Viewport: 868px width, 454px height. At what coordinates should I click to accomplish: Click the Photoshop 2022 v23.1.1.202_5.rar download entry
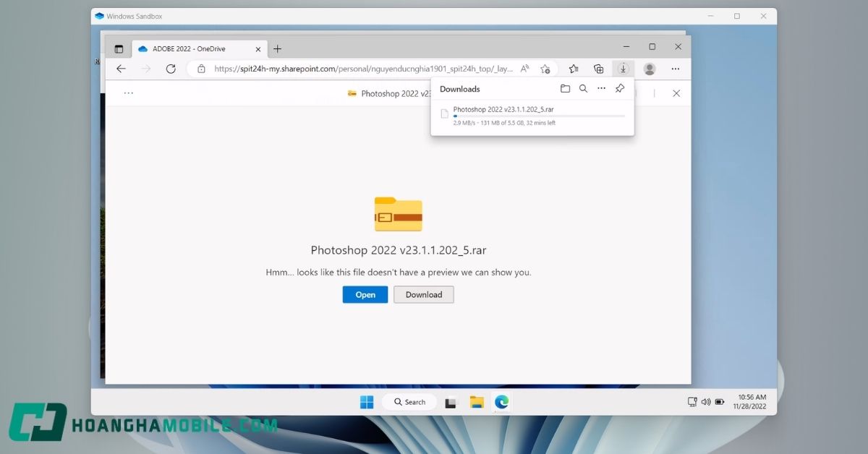(x=532, y=116)
